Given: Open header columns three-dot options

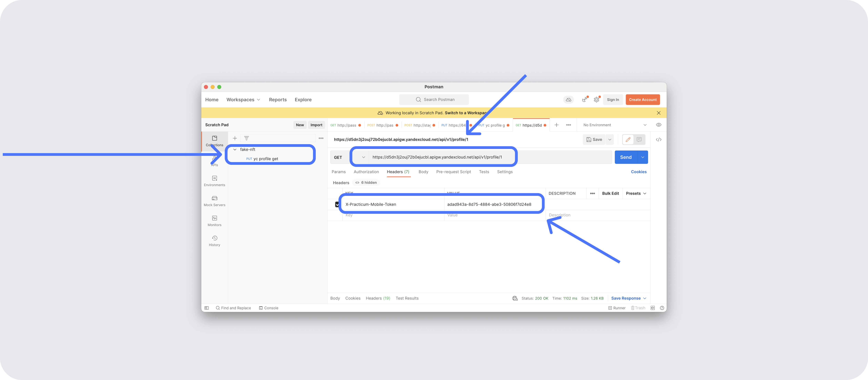Looking at the screenshot, I should coord(592,194).
